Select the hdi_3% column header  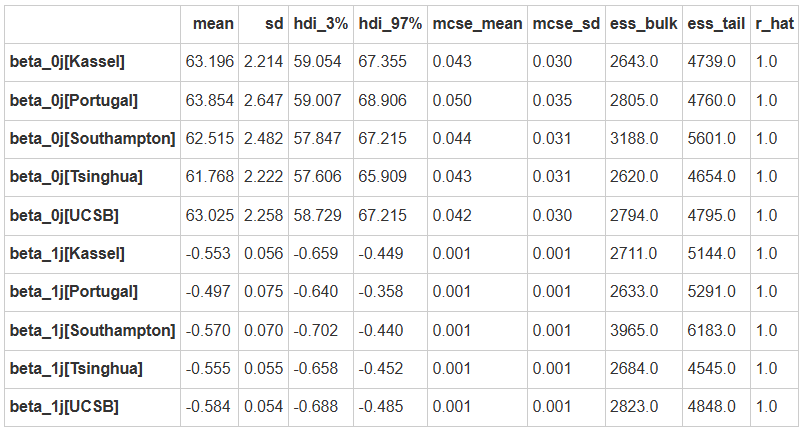coord(318,24)
